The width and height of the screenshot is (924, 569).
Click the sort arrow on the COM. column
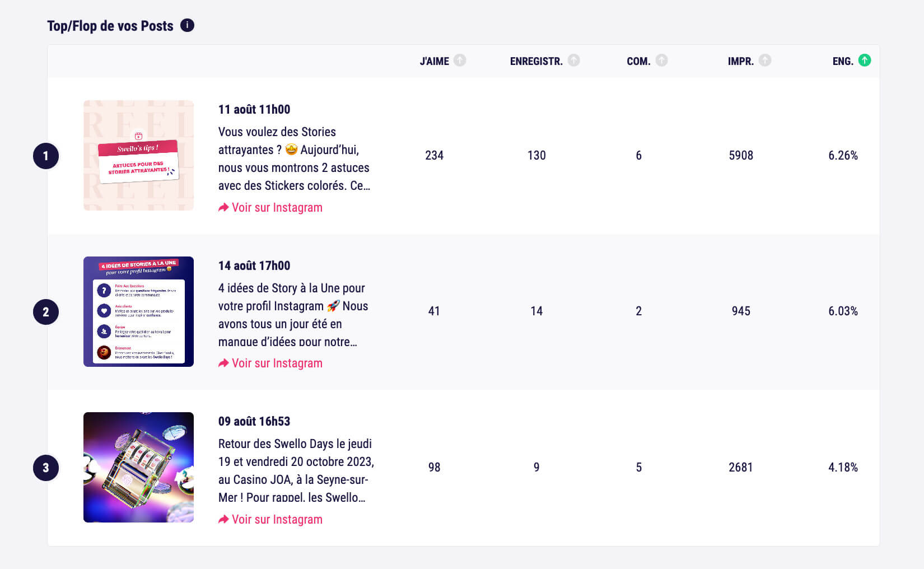pos(662,60)
